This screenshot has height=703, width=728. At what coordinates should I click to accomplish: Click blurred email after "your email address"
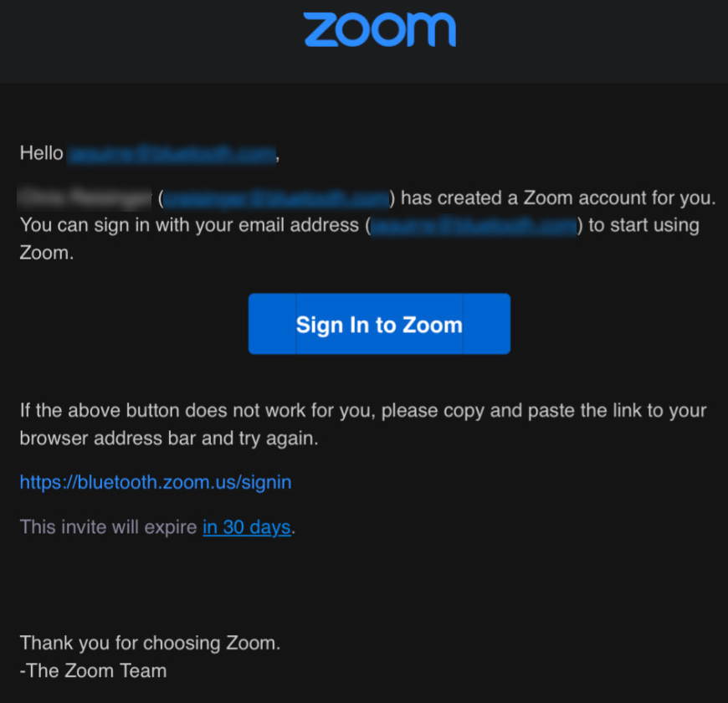[474, 226]
